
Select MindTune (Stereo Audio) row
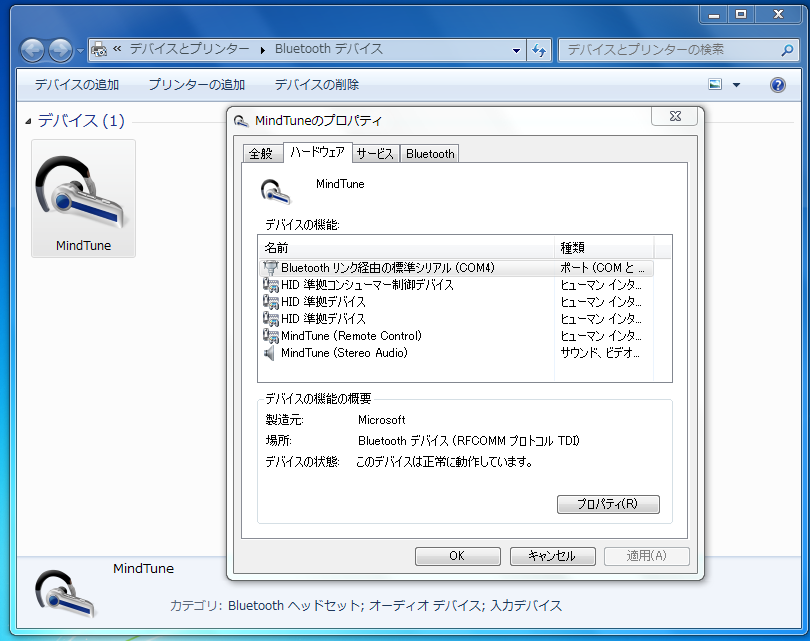click(457, 353)
